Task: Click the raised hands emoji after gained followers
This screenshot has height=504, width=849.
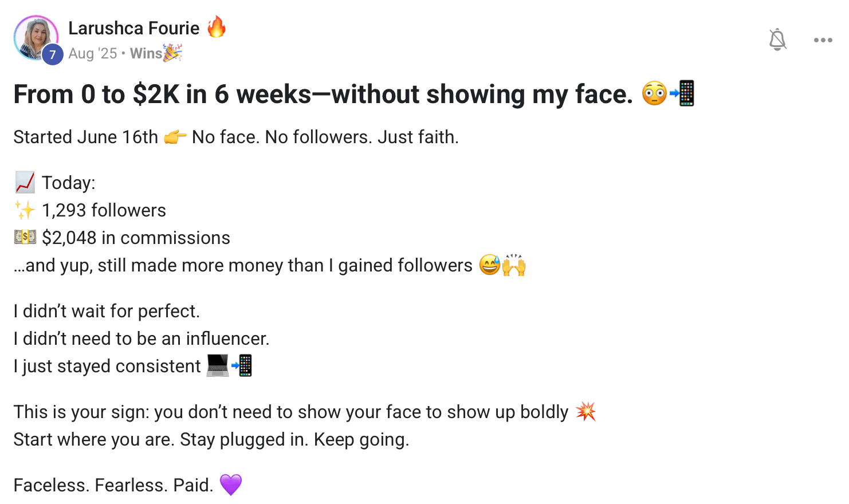Action: (514, 265)
